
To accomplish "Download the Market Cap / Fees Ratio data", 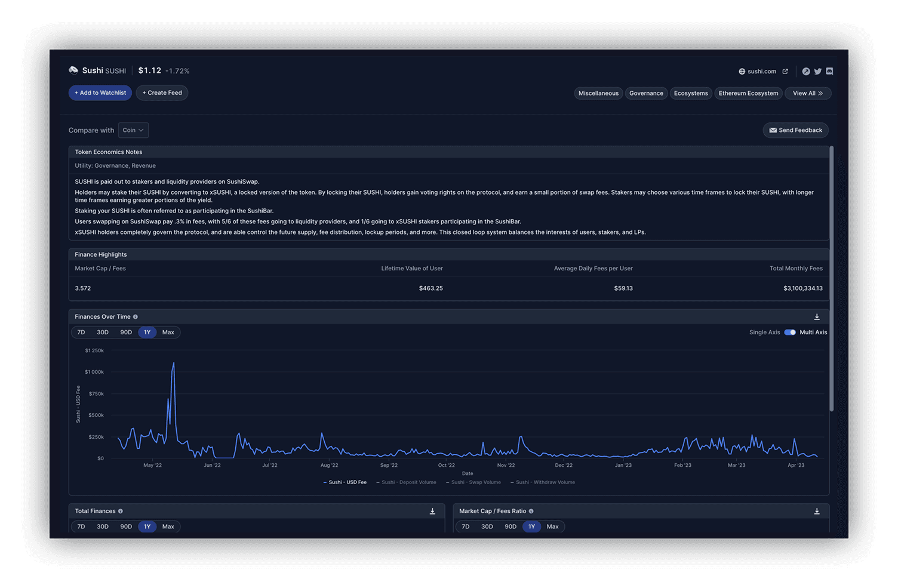I will 817,511.
